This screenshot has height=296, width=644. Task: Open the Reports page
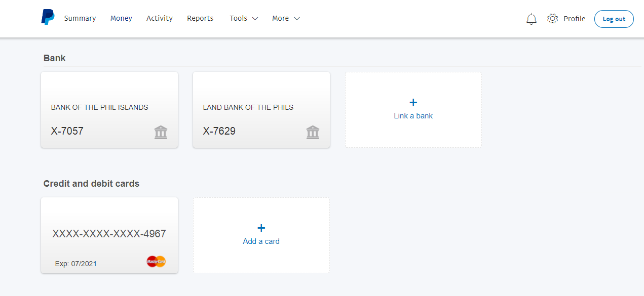coord(200,18)
